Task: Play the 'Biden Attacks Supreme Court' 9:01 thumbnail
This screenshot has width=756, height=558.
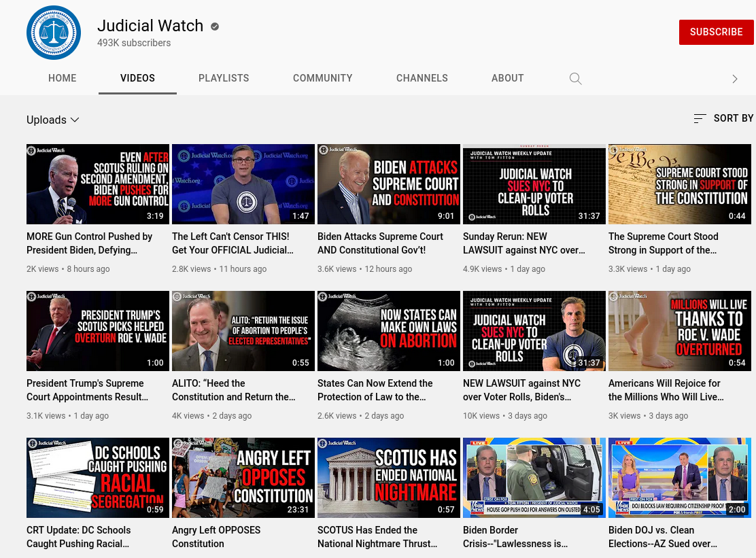Action: pyautogui.click(x=389, y=184)
